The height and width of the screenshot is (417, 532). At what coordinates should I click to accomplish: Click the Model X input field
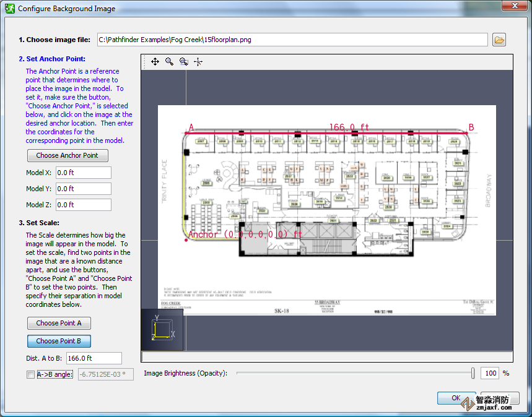pos(83,173)
